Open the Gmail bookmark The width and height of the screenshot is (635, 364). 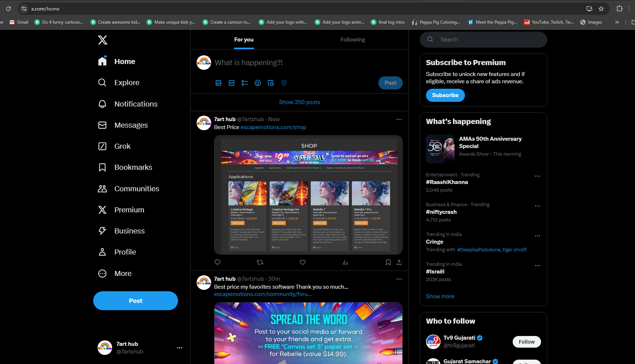click(x=19, y=22)
